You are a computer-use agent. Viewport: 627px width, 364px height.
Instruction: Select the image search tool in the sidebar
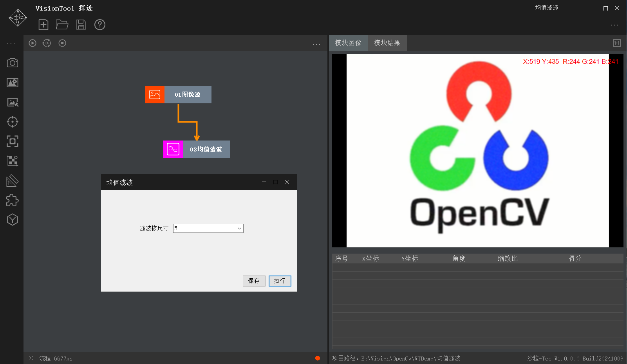click(13, 102)
